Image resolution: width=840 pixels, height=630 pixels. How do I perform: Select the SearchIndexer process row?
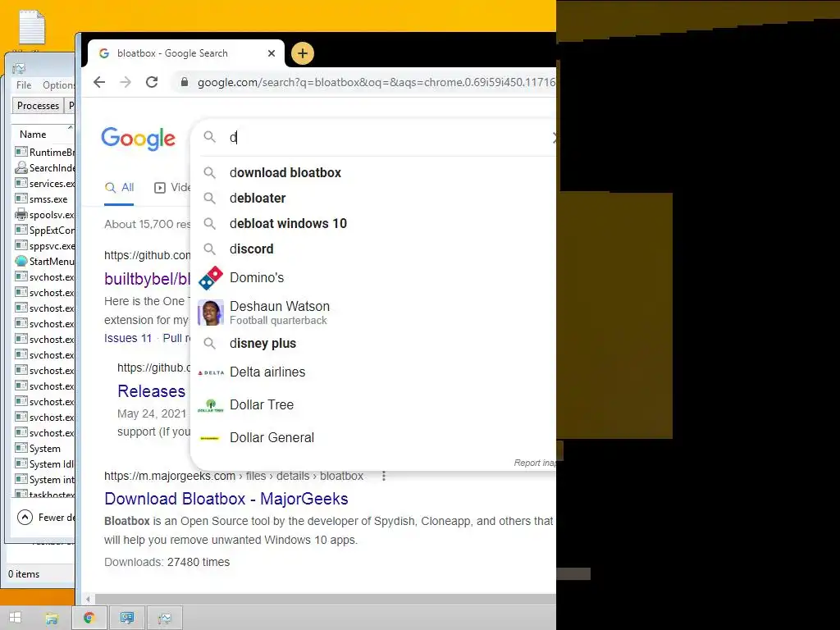(x=44, y=167)
